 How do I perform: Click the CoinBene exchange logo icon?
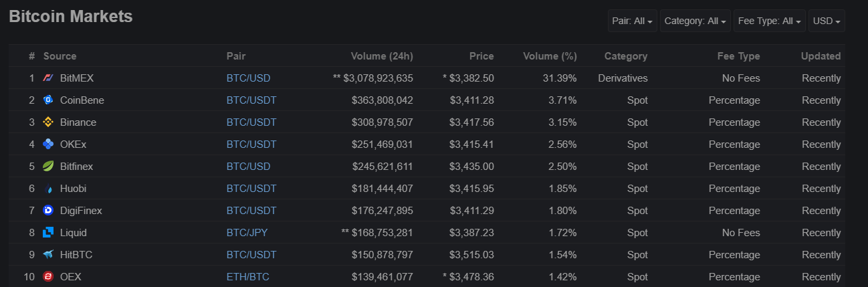point(48,100)
